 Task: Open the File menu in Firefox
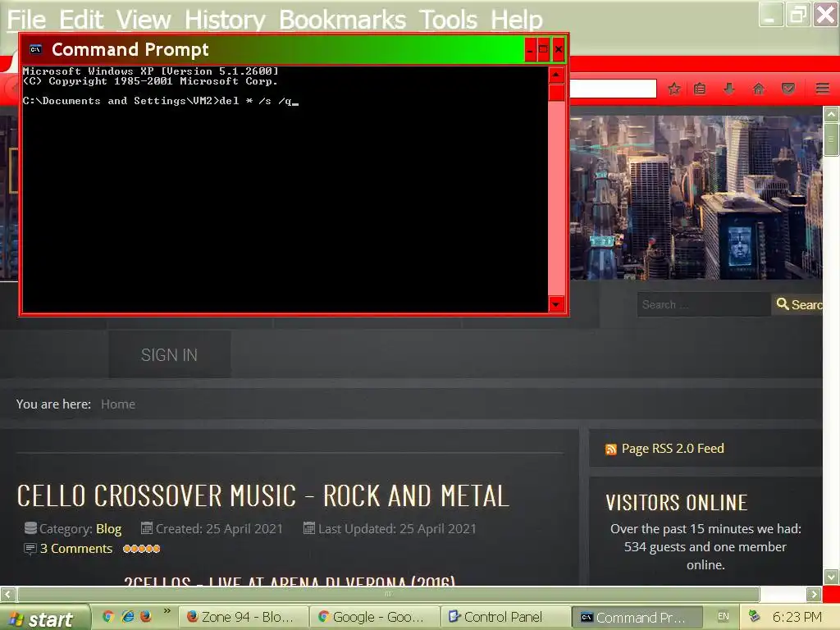click(x=26, y=20)
